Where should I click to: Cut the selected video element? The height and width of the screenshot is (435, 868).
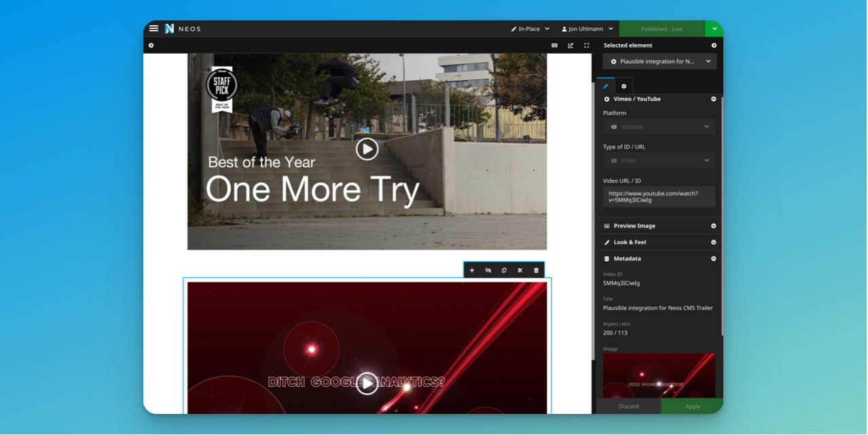[x=520, y=270]
